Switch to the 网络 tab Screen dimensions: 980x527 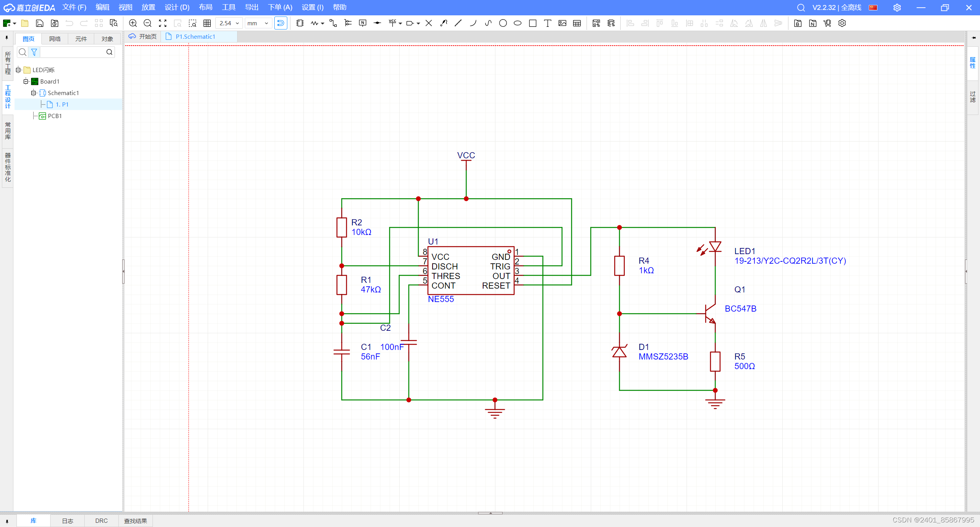point(55,39)
